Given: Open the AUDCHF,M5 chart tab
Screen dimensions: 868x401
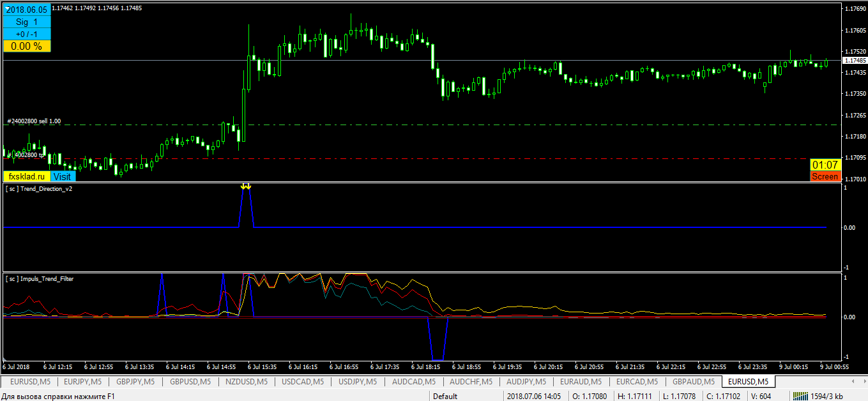Looking at the screenshot, I should [471, 382].
